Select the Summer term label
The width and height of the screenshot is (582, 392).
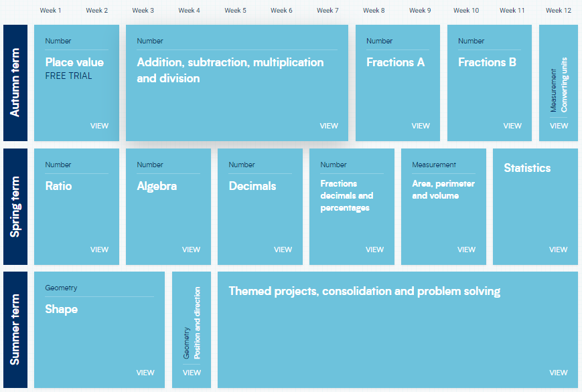coord(15,330)
